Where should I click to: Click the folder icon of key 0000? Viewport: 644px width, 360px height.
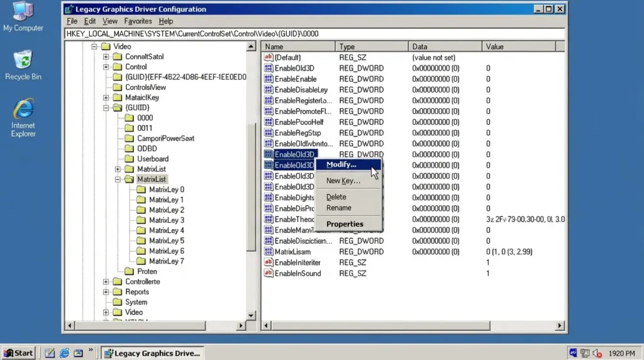[x=130, y=118]
